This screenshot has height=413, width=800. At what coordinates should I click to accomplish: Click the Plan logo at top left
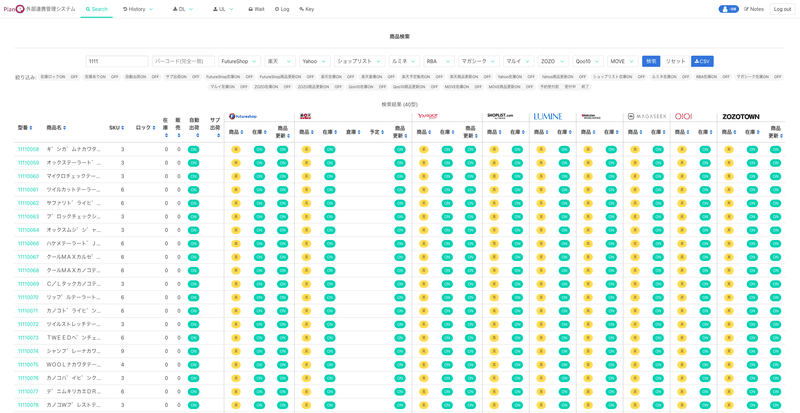14,9
